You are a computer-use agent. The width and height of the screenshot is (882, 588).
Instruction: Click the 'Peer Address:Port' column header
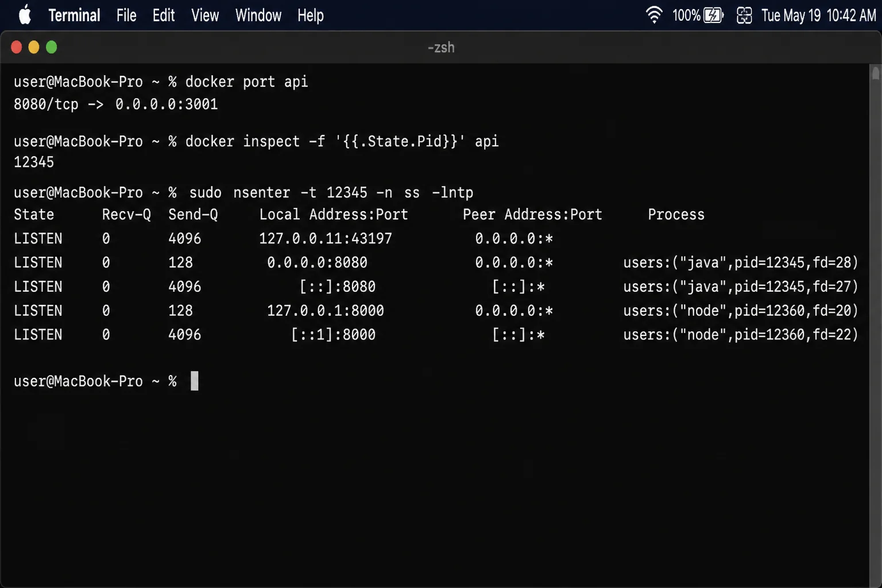pyautogui.click(x=532, y=215)
